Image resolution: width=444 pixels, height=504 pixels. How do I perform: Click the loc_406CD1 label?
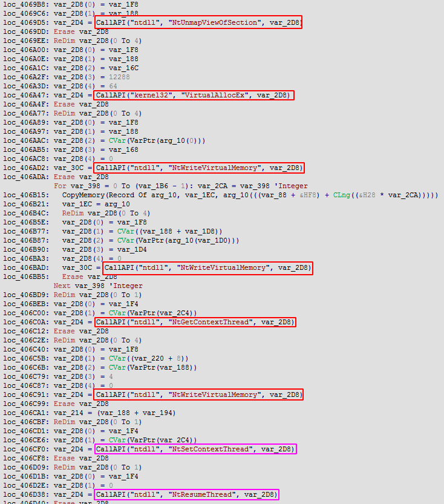[26, 431]
